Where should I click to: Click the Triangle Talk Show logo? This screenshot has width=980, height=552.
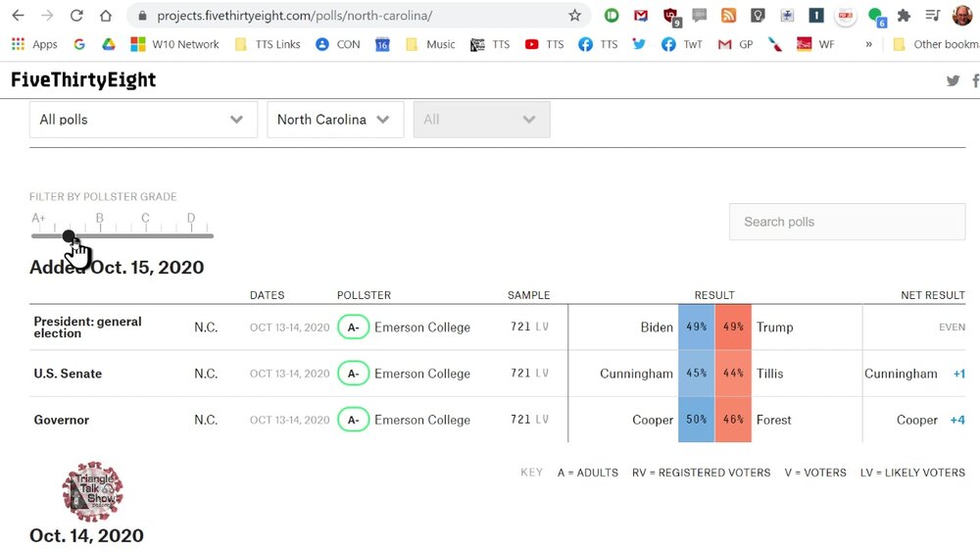pos(92,491)
